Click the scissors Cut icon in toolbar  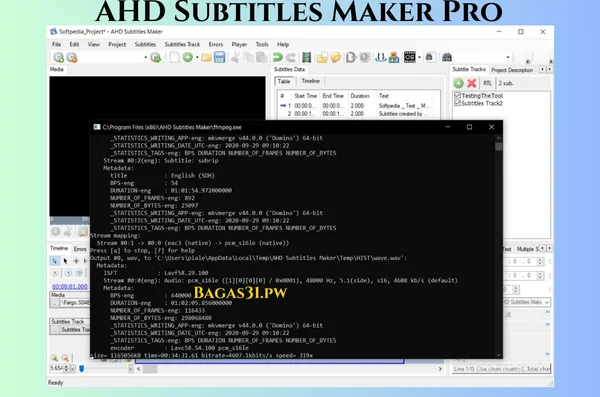click(x=235, y=57)
